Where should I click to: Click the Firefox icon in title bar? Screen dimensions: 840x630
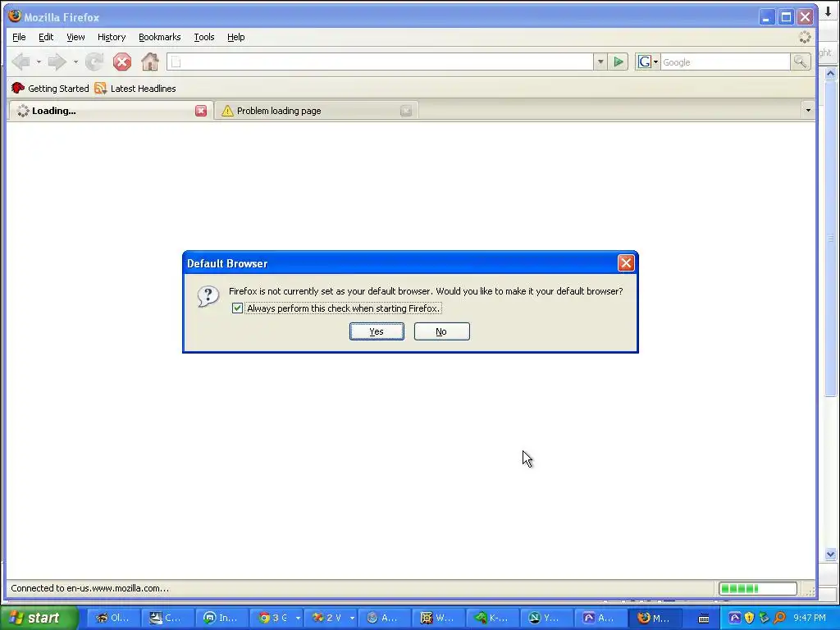pyautogui.click(x=15, y=16)
